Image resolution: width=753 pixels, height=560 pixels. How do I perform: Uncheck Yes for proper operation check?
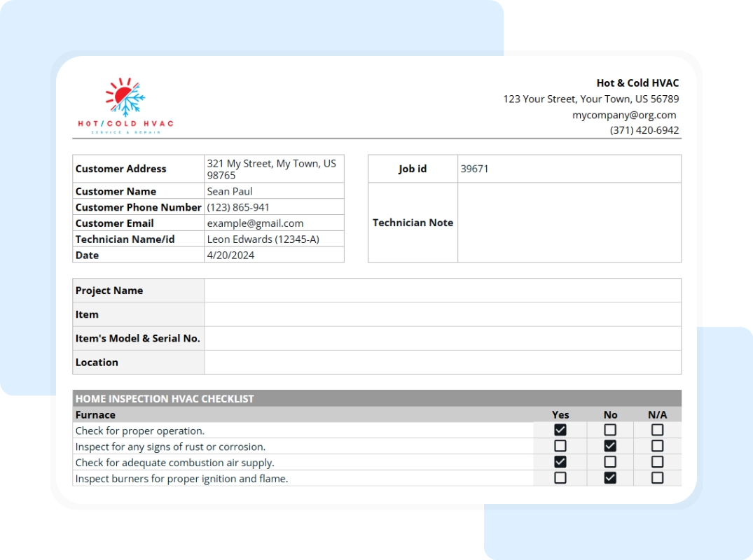pyautogui.click(x=560, y=430)
